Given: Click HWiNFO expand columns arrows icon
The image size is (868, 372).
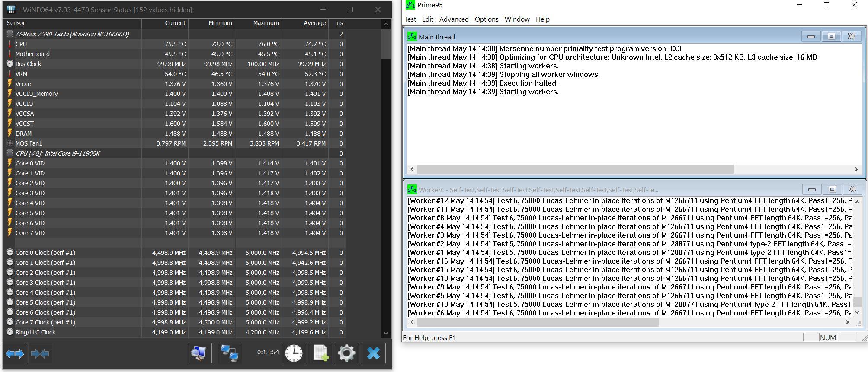Looking at the screenshot, I should click(15, 353).
